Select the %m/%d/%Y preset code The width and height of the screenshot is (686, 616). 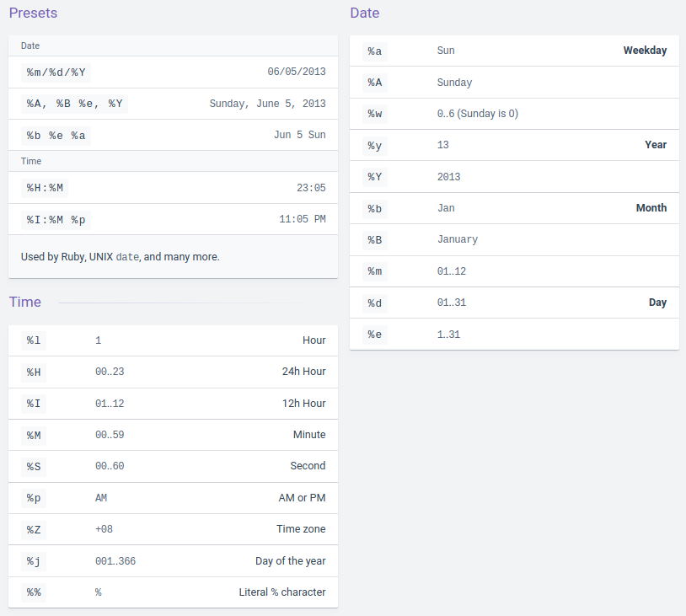coord(56,72)
